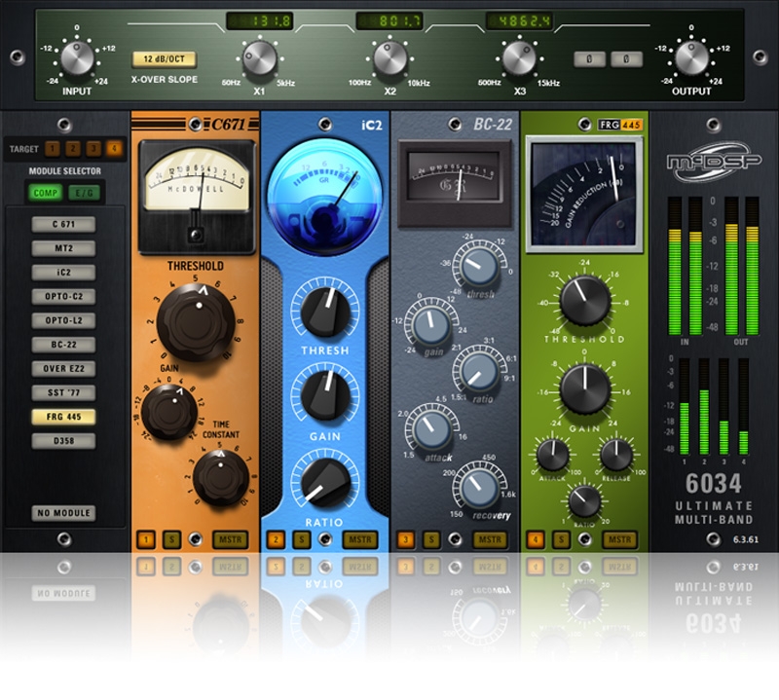Image resolution: width=779 pixels, height=700 pixels.
Task: Choose the FRG 445 module in selector
Action: point(63,417)
